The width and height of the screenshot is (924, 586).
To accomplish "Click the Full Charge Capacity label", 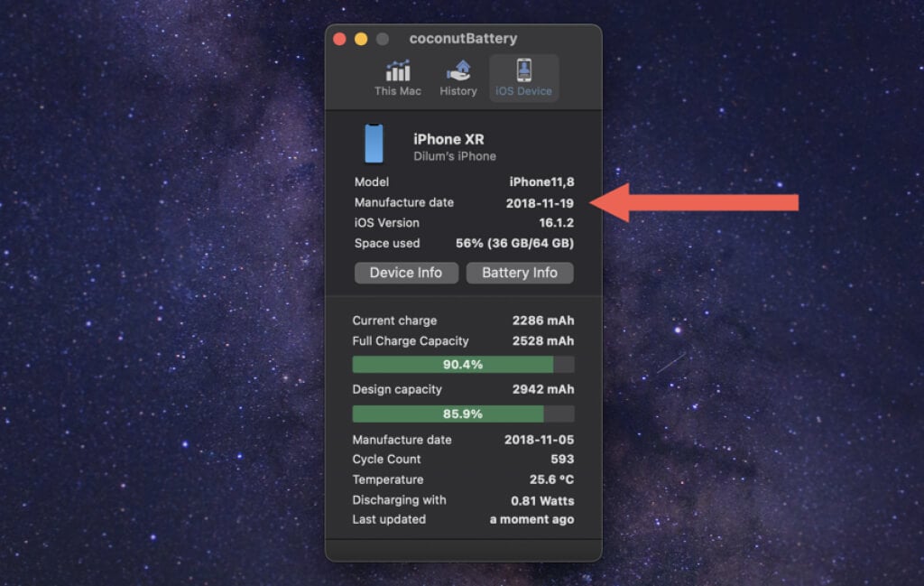I will click(x=411, y=341).
